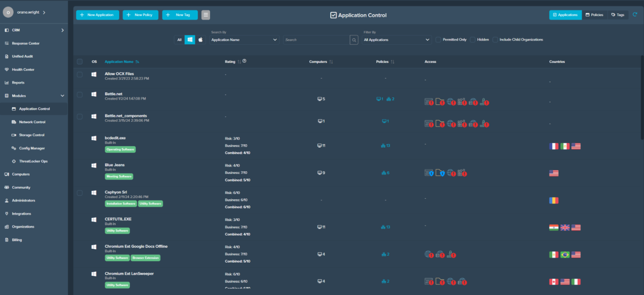Switch to the Policies tab
This screenshot has height=295, width=644.
tap(594, 14)
